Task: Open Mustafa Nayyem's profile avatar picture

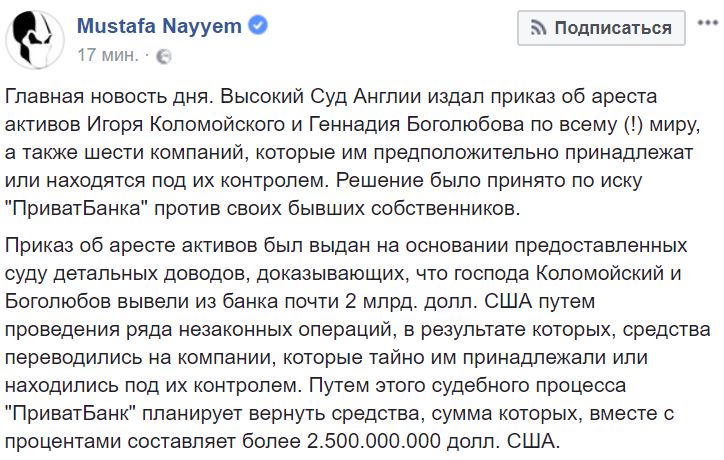Action: point(35,39)
